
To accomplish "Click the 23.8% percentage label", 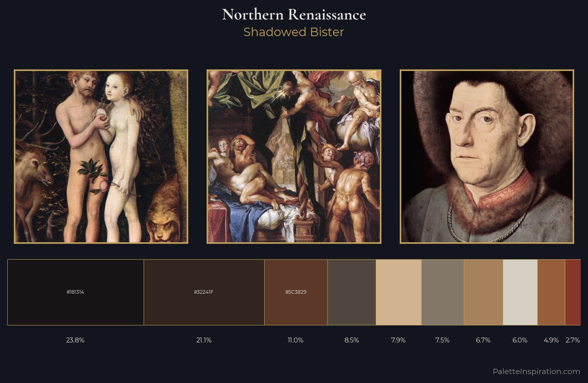I will coord(75,340).
